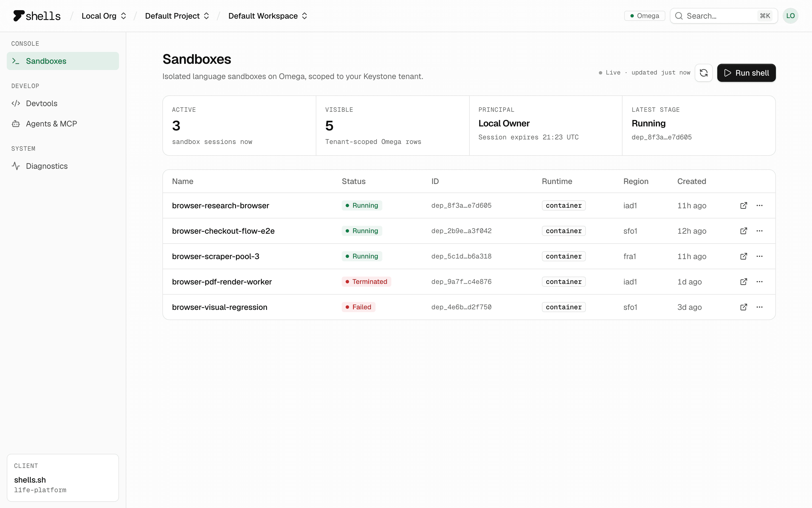This screenshot has width=812, height=508.
Task: Click the fra1 region cell
Action: (630, 256)
